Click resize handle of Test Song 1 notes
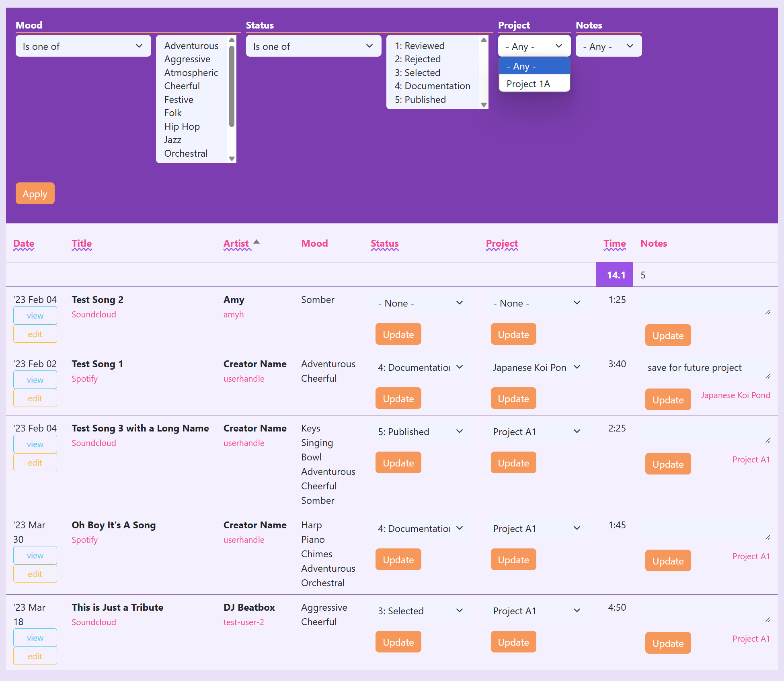 click(768, 376)
